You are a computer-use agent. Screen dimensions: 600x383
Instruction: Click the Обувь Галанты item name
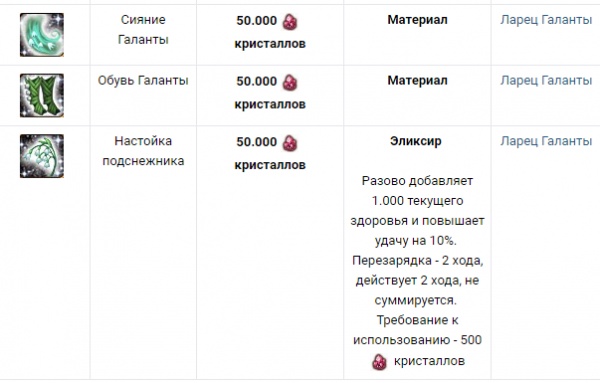coord(143,80)
